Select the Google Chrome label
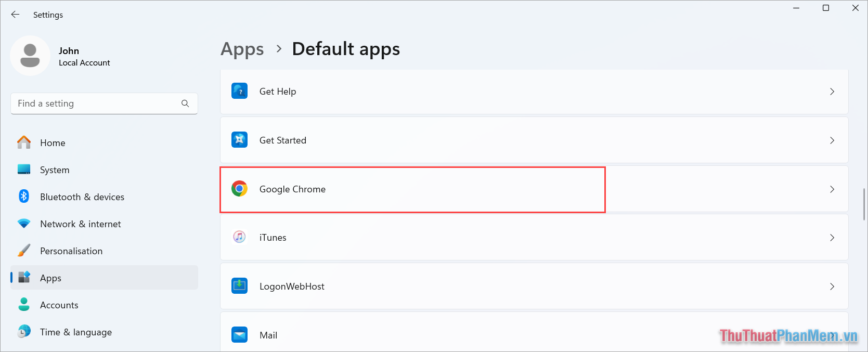Image resolution: width=868 pixels, height=352 pixels. (292, 189)
